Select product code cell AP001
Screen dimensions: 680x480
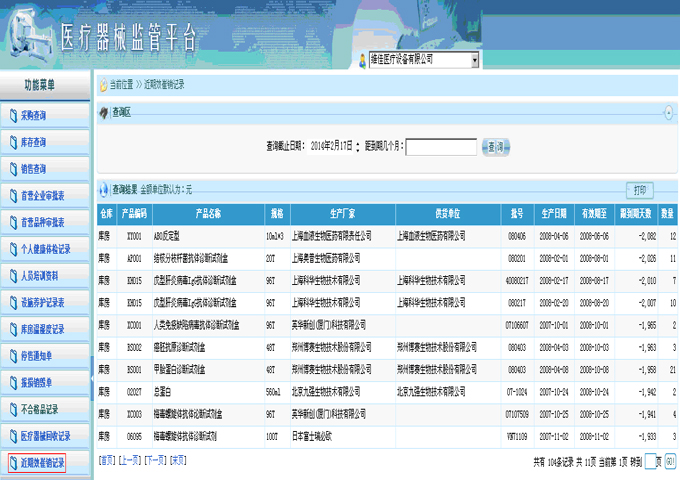(134, 259)
